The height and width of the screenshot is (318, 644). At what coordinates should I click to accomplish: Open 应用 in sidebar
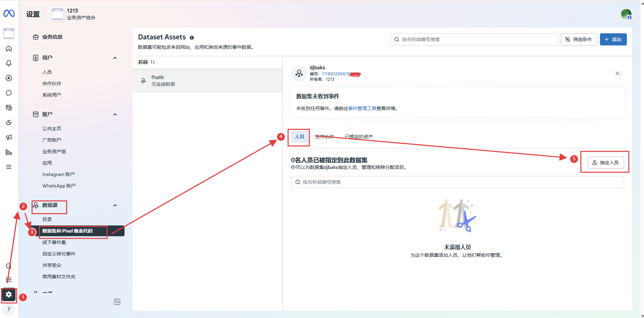click(x=47, y=163)
